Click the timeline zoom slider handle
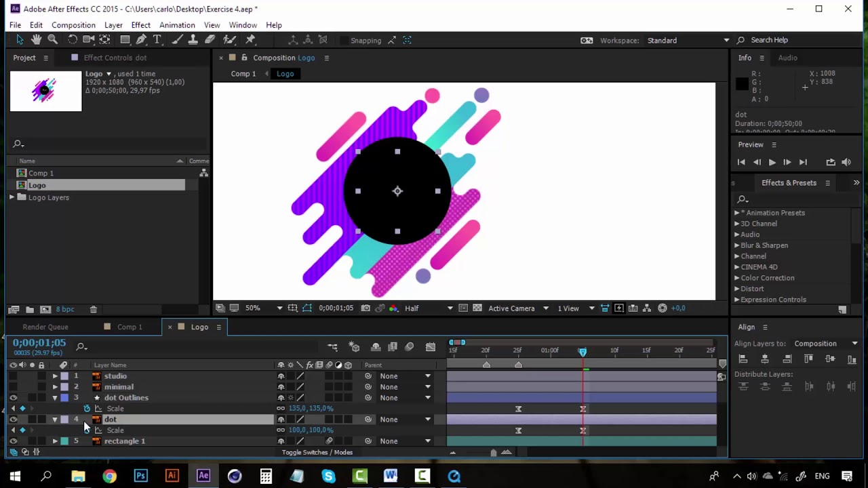868x488 pixels. (493, 452)
